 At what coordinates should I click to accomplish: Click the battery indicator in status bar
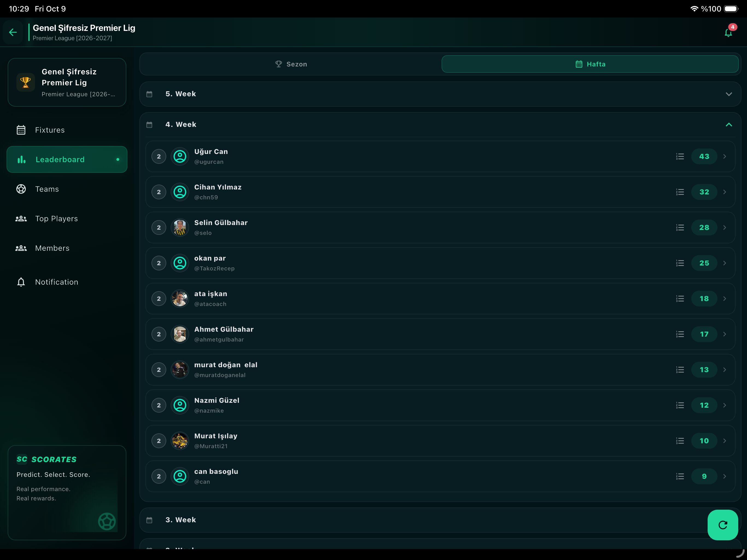point(731,9)
